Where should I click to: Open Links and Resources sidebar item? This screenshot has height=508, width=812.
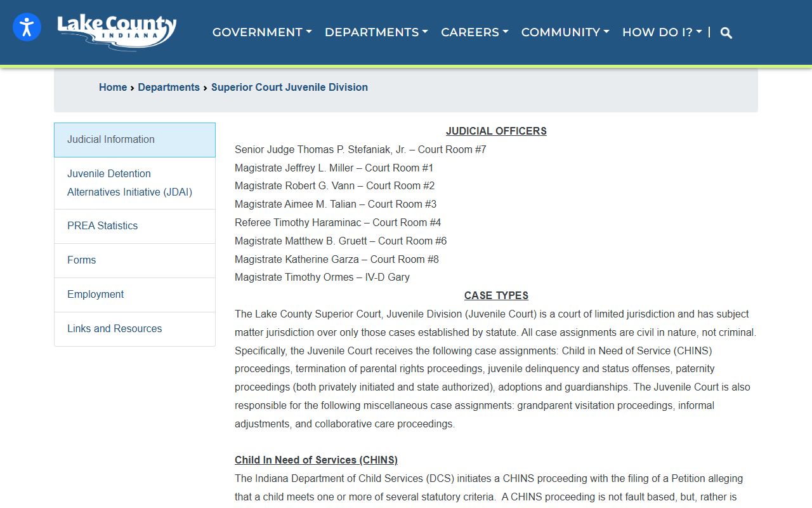point(134,329)
